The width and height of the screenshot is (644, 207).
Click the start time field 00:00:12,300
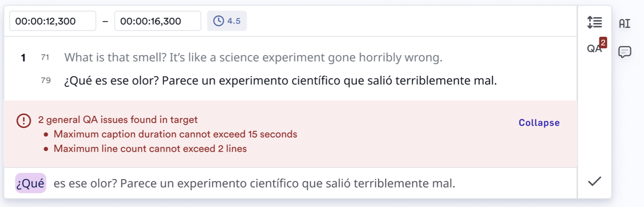(x=53, y=21)
